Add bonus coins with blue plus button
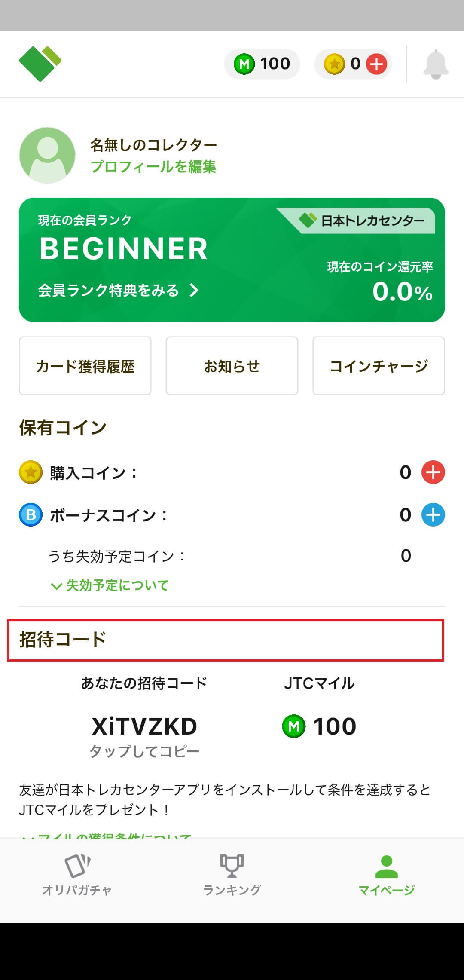This screenshot has width=464, height=980. (x=433, y=515)
